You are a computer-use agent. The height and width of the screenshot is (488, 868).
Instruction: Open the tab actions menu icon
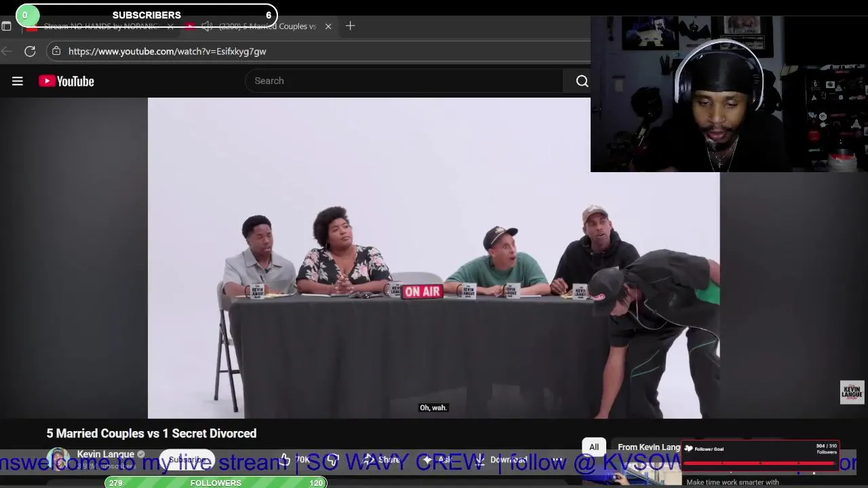[x=6, y=26]
